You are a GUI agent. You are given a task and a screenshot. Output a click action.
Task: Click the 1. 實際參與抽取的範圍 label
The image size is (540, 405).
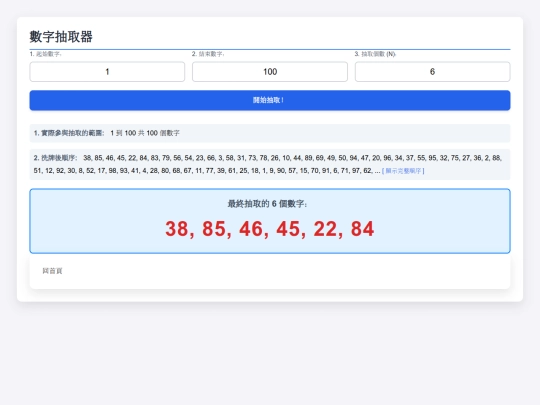[69, 133]
